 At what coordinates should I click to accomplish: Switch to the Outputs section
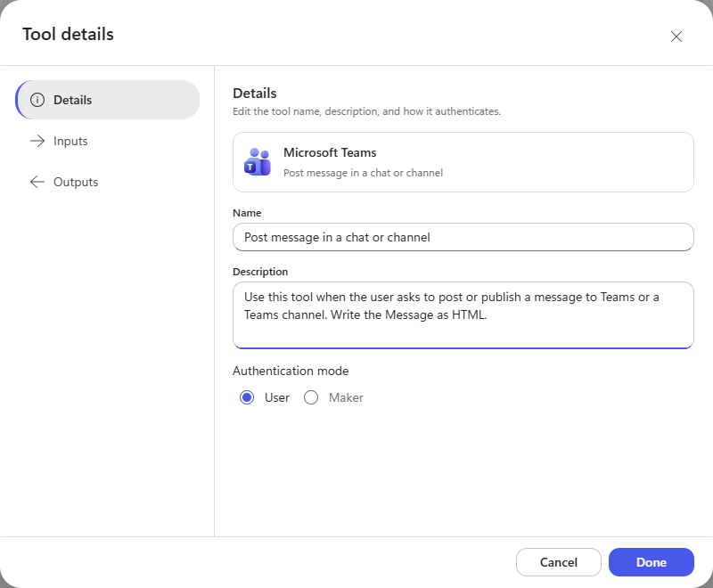point(108,182)
